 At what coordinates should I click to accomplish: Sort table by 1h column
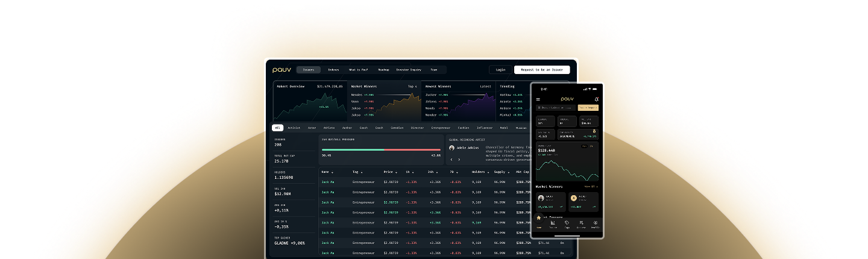tap(409, 172)
